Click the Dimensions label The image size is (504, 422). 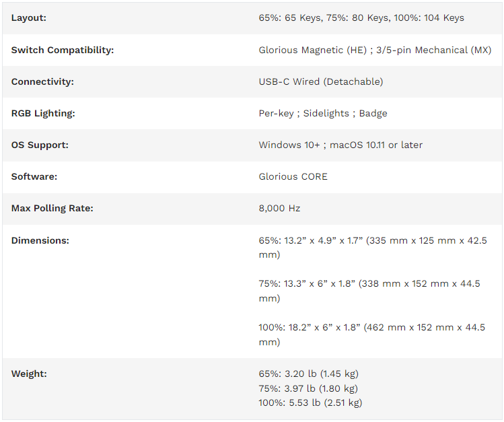coord(40,240)
